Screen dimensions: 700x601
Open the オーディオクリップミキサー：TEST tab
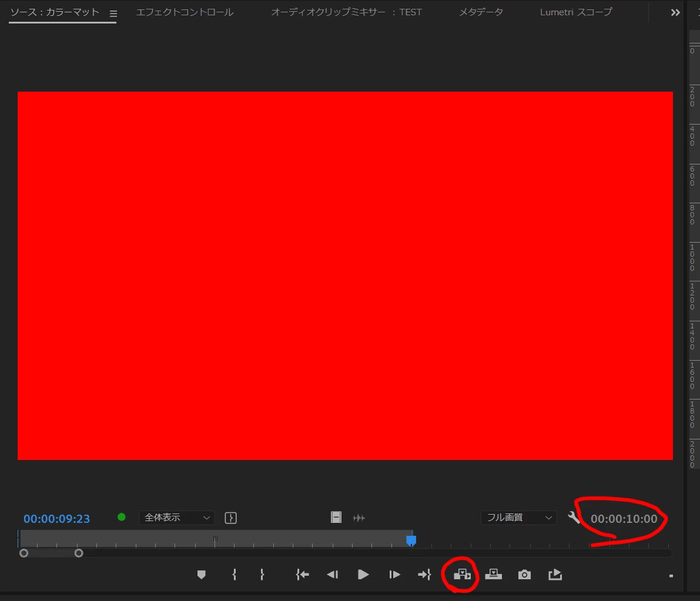point(346,12)
